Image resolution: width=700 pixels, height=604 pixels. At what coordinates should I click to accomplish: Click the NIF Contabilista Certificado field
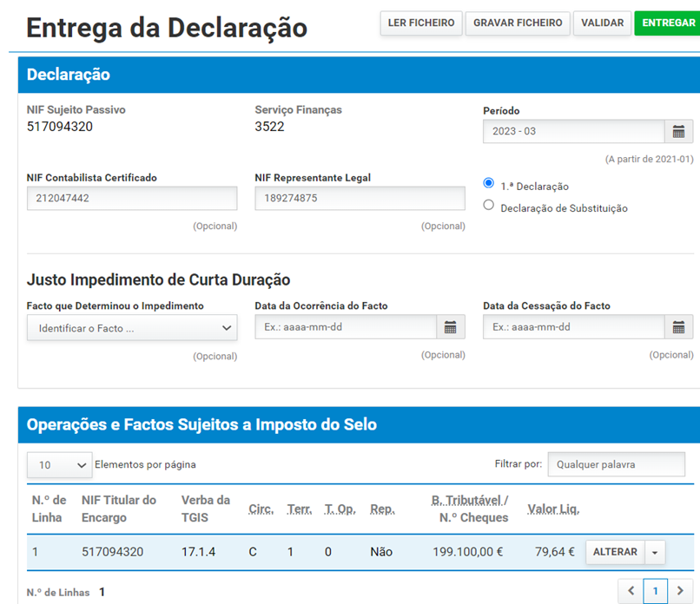(x=132, y=199)
